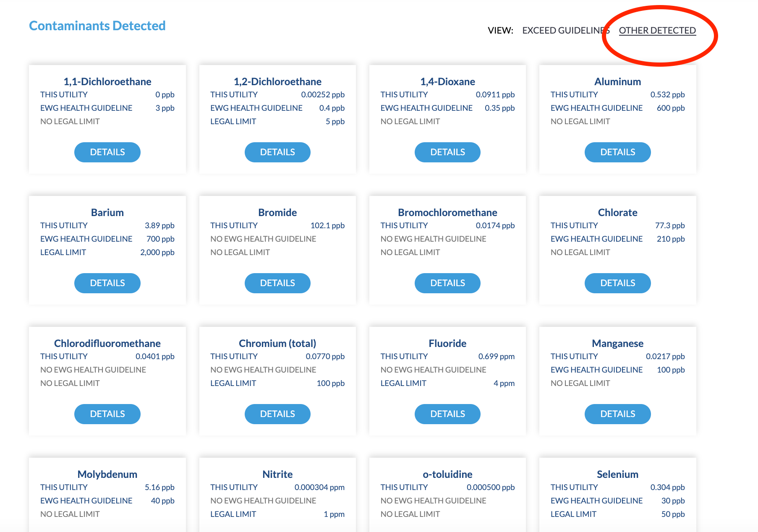The width and height of the screenshot is (758, 532).
Task: Open details for 1,2-Dichloroethane
Action: tap(277, 152)
